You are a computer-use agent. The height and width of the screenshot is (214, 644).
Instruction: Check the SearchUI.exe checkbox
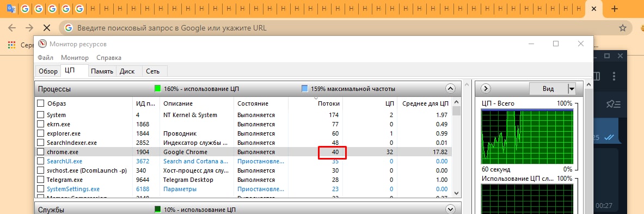[x=41, y=161]
